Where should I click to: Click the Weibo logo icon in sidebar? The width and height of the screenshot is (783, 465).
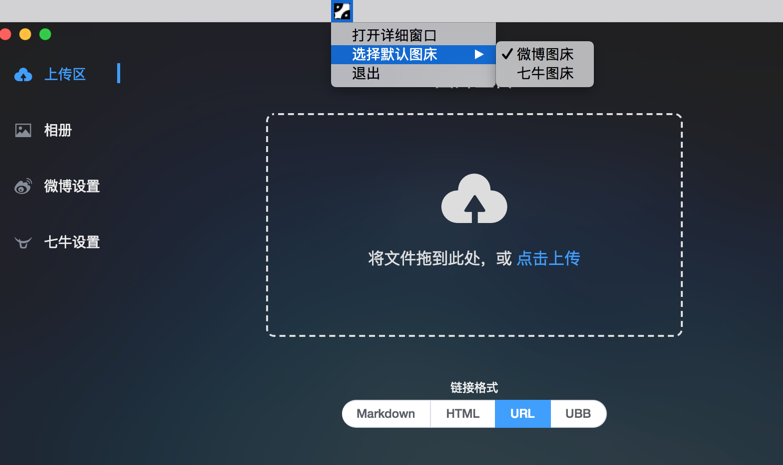pyautogui.click(x=23, y=186)
